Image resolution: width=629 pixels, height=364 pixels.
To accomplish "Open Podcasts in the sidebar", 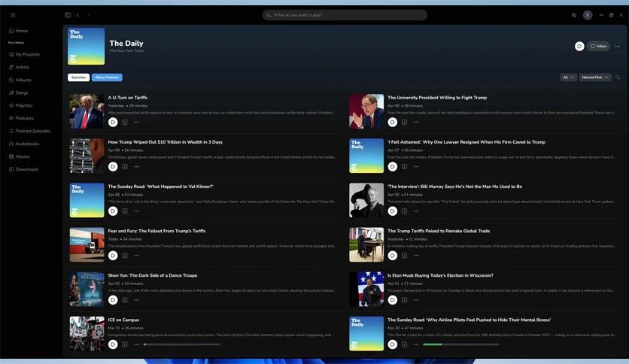I will tap(21, 118).
